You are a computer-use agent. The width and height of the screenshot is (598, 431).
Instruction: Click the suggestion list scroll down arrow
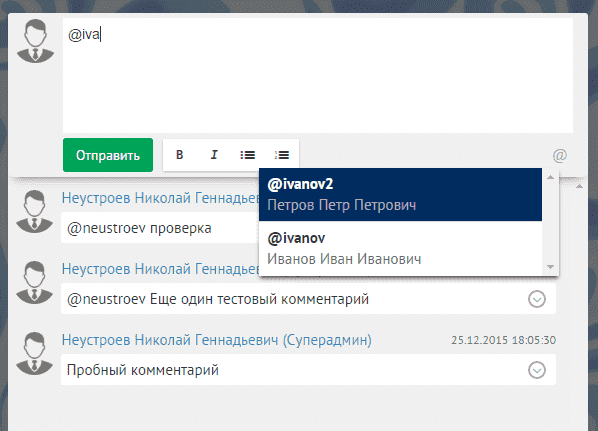(x=550, y=267)
